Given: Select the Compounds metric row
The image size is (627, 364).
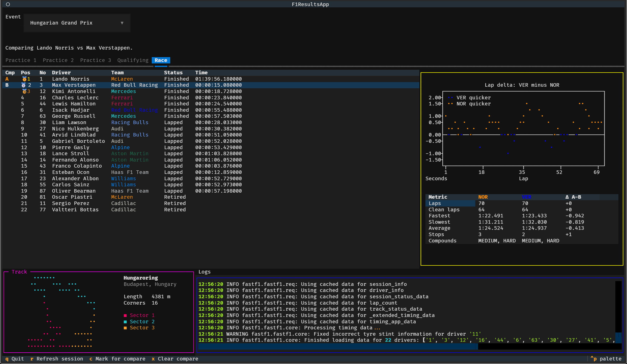Looking at the screenshot, I should click(x=522, y=241).
